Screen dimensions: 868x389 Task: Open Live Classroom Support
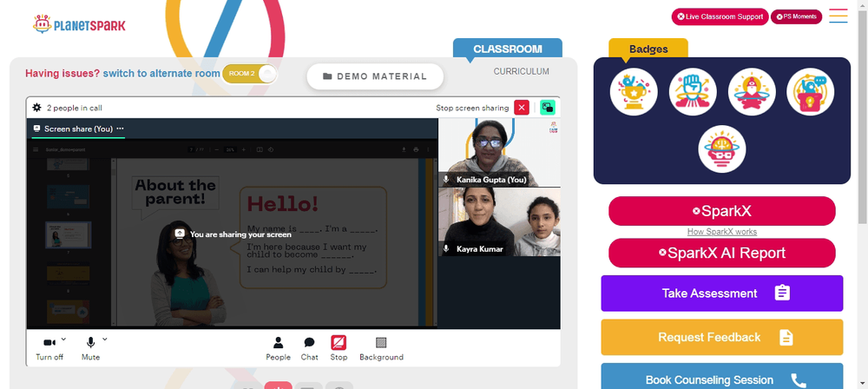point(720,16)
